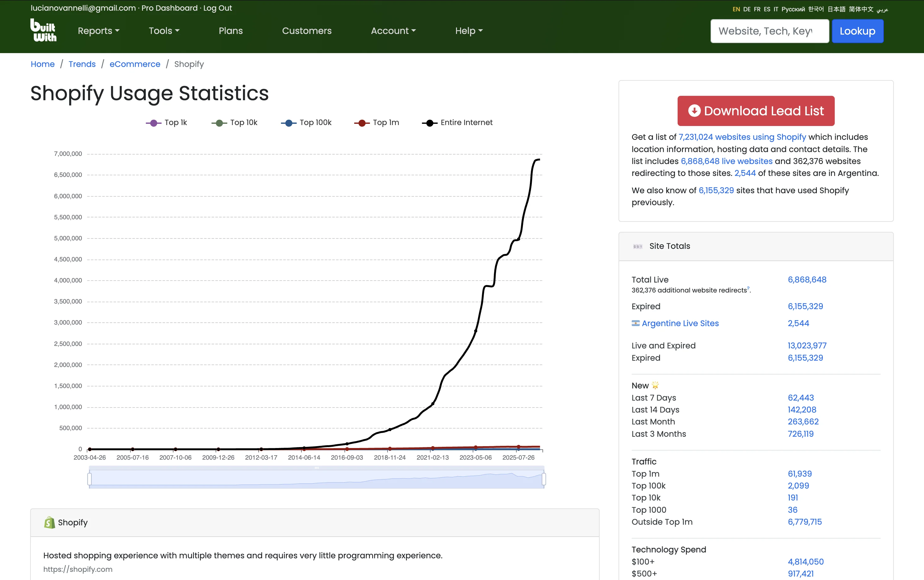Click Last 7 Days value 62,443
Screen dimensions: 924x580
point(801,398)
